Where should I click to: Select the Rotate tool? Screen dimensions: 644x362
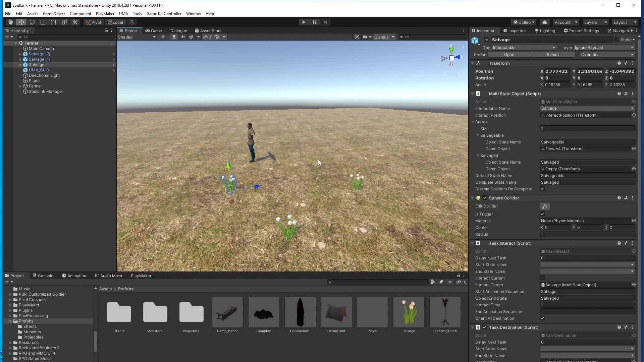point(32,22)
